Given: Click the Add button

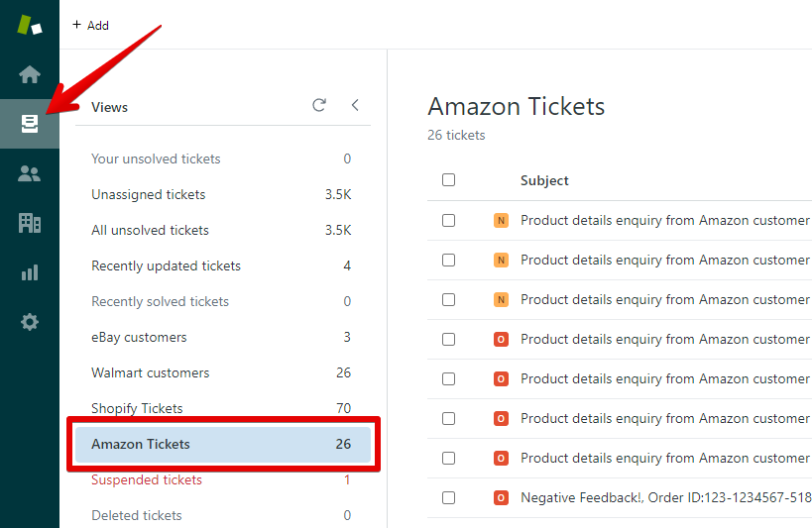Looking at the screenshot, I should (x=90, y=25).
